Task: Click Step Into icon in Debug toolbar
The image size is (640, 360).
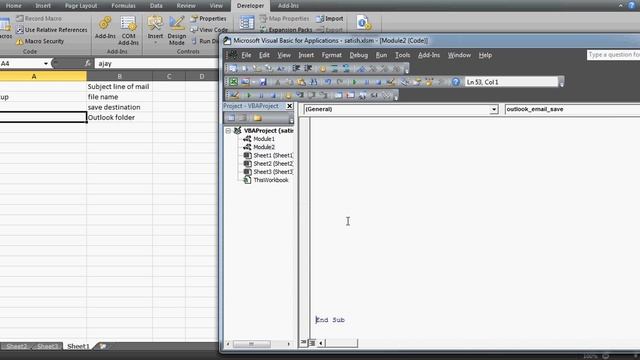Action: 300,95
